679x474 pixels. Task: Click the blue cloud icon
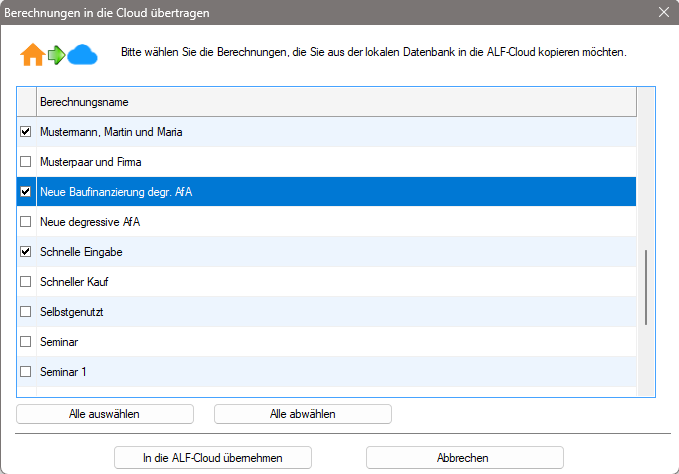82,54
